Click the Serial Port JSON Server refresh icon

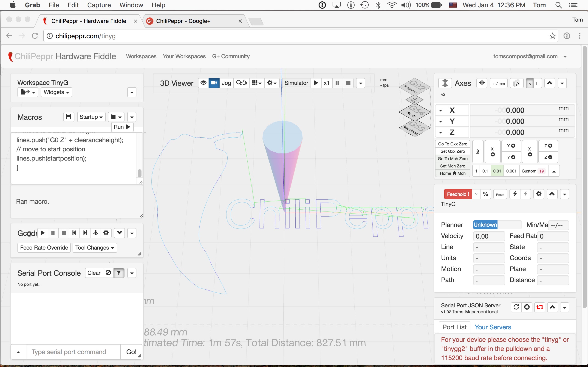coord(516,307)
